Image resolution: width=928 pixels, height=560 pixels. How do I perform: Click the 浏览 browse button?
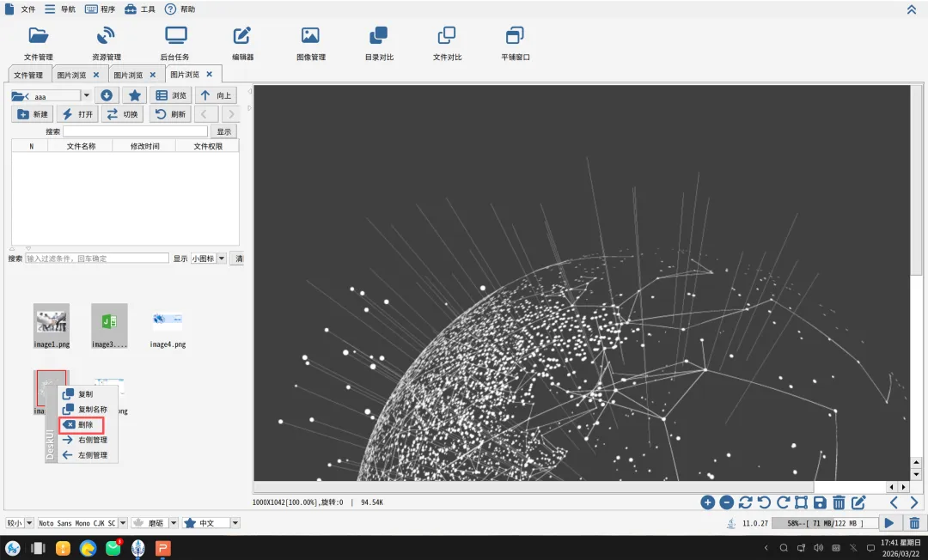(x=170, y=95)
